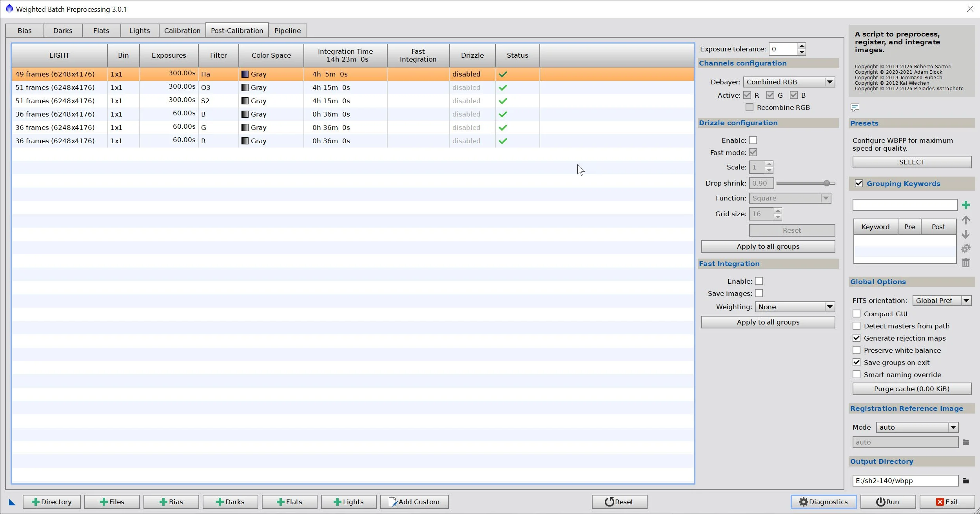The image size is (980, 514).
Task: Uncheck the Grouping Keywords checkbox
Action: 859,183
